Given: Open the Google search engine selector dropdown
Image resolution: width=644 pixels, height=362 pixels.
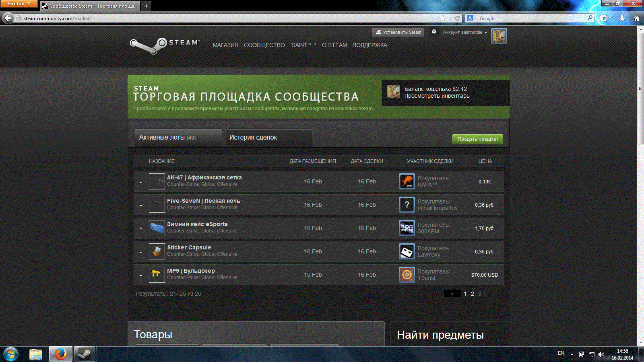Looking at the screenshot, I should pos(471,18).
